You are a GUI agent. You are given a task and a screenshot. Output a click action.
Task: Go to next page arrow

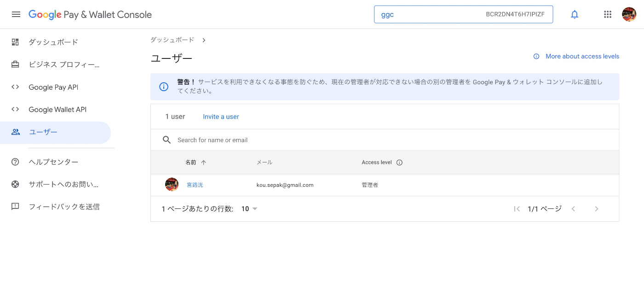[x=597, y=209]
